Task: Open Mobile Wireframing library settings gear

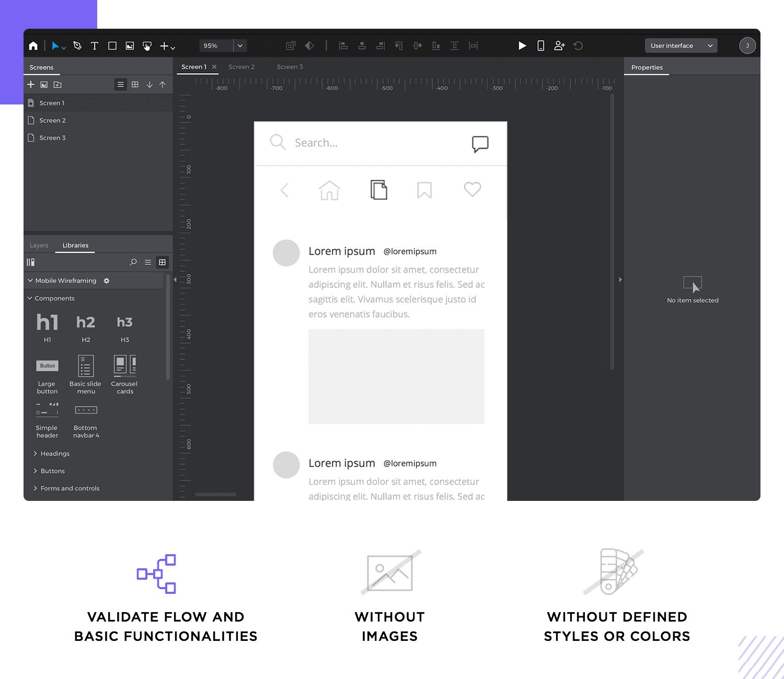Action: click(107, 280)
